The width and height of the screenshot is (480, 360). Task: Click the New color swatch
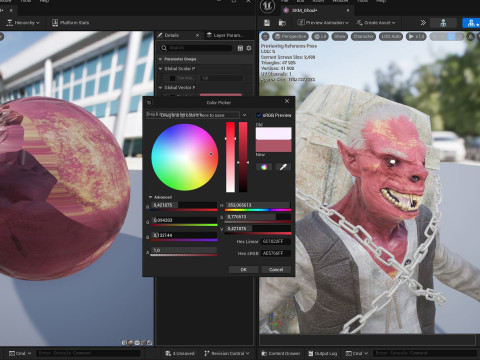coord(274,146)
